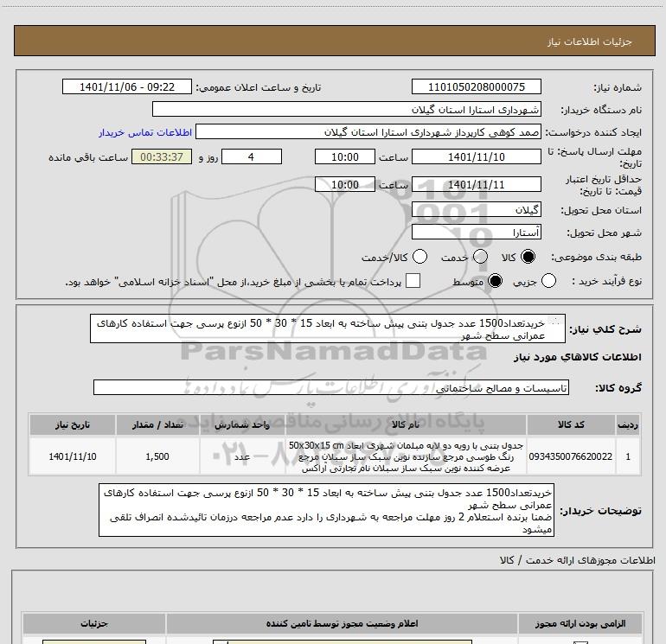666x644 pixels.
Task: Select the متوسط purchase type radio
Action: tap(496, 281)
